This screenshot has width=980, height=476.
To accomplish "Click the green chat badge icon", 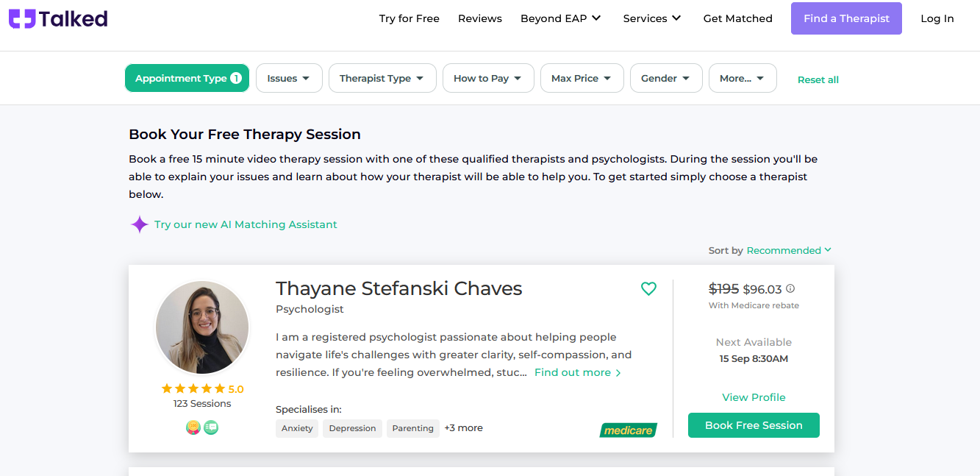I will pos(211,427).
